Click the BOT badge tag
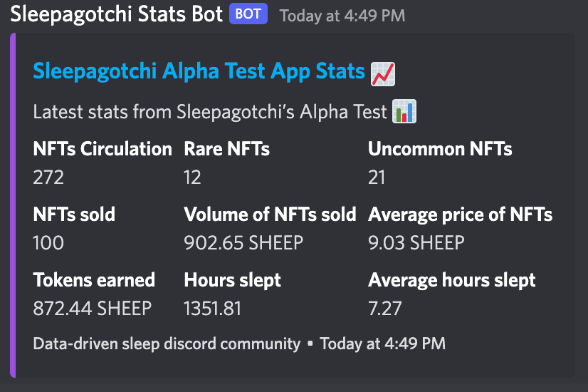 coord(248,14)
